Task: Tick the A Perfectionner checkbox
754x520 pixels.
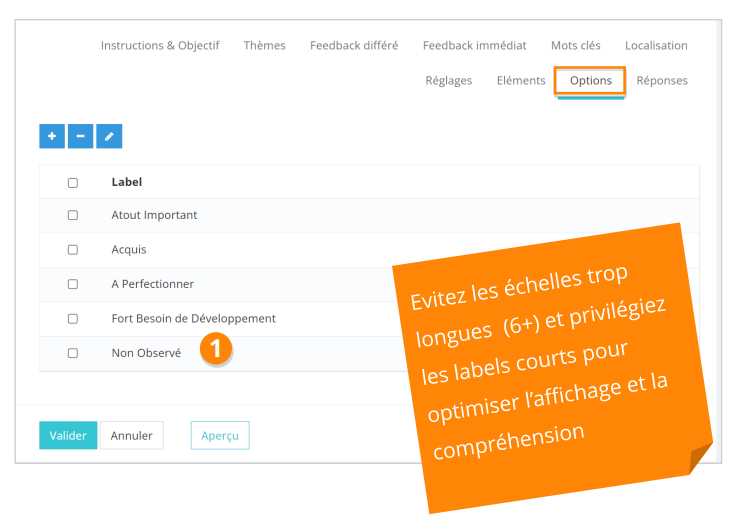Action: 73,284
